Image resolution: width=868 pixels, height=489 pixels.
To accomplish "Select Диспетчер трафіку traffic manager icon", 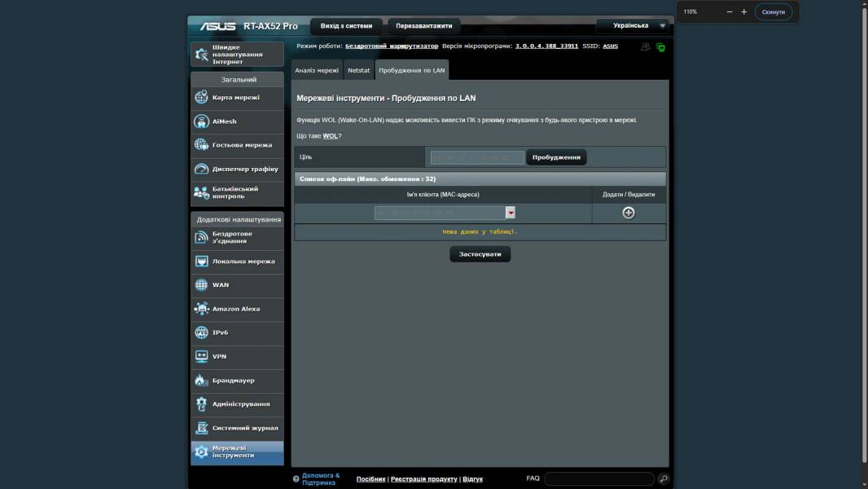I will pos(201,169).
